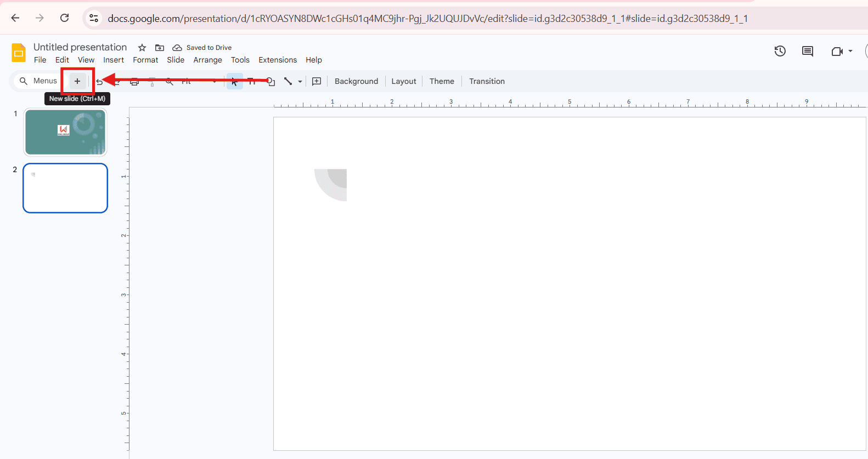Screen dimensions: 868x459
Task: Open the Arrange menu
Action: (208, 60)
